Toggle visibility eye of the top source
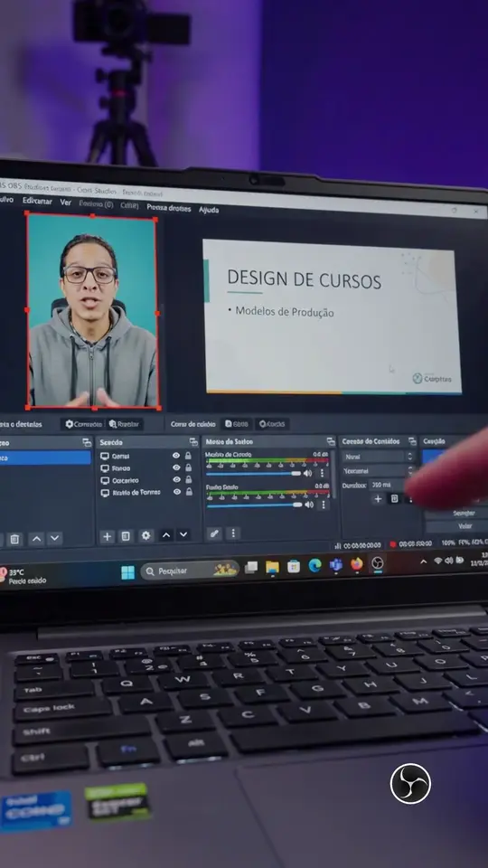Screen dimensions: 488x868 176,456
